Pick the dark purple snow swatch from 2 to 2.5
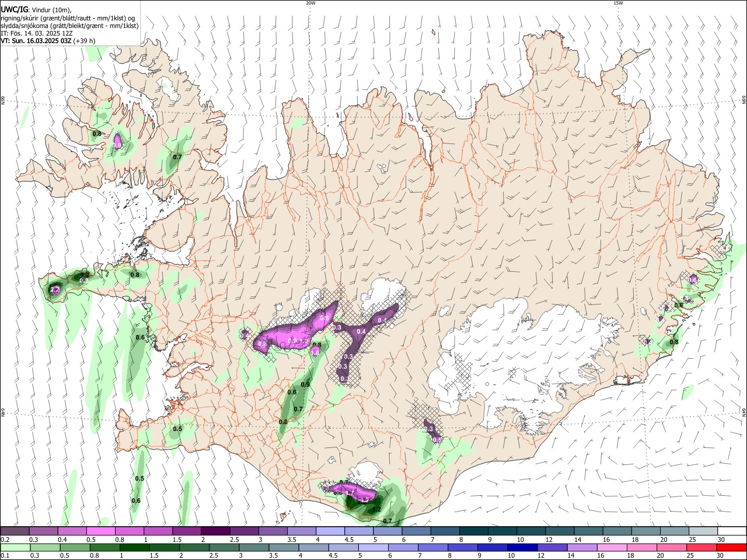 (x=215, y=531)
